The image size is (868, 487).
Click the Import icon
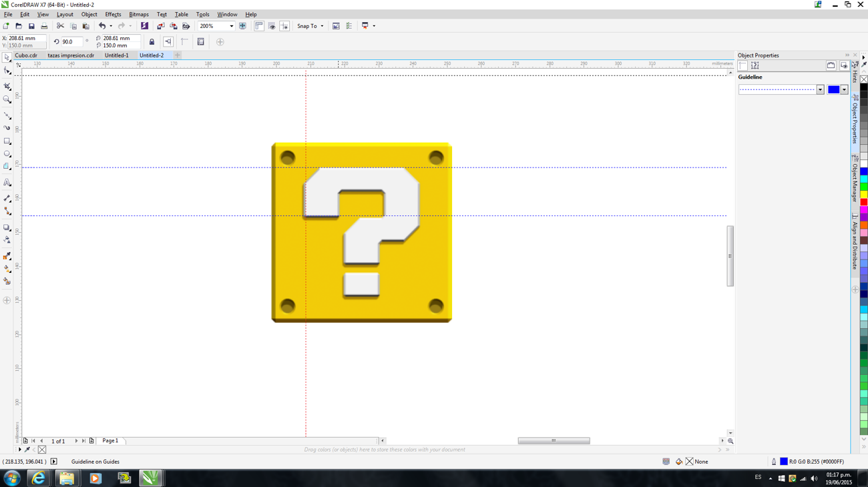pyautogui.click(x=160, y=26)
